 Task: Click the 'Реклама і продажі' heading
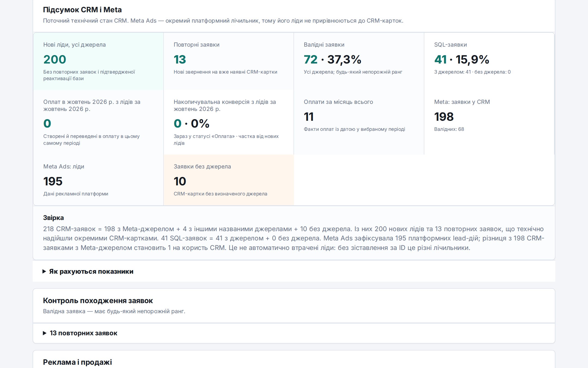pos(77,362)
